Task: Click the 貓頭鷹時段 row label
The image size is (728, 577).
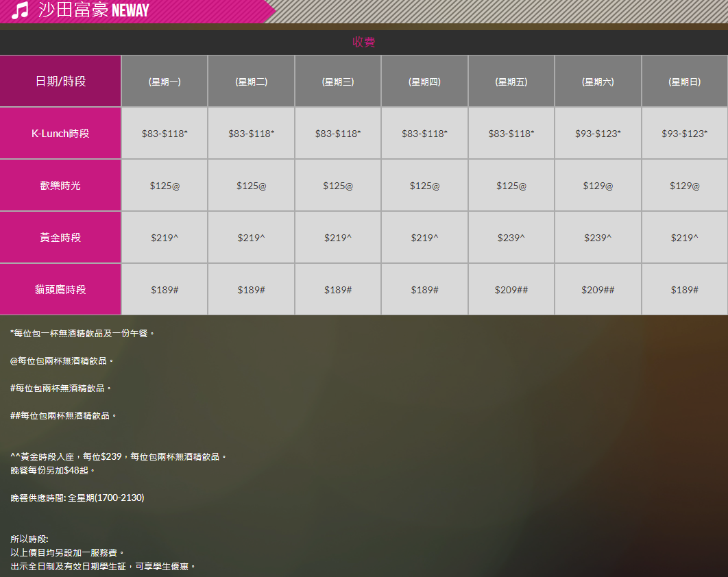Action: click(x=60, y=290)
